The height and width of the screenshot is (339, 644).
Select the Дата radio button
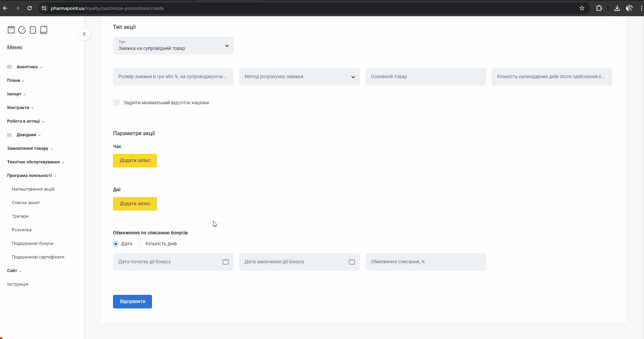tap(116, 244)
